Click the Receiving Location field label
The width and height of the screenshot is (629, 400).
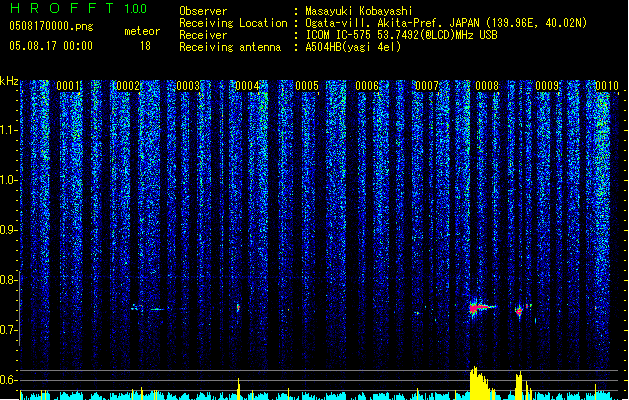coord(233,23)
